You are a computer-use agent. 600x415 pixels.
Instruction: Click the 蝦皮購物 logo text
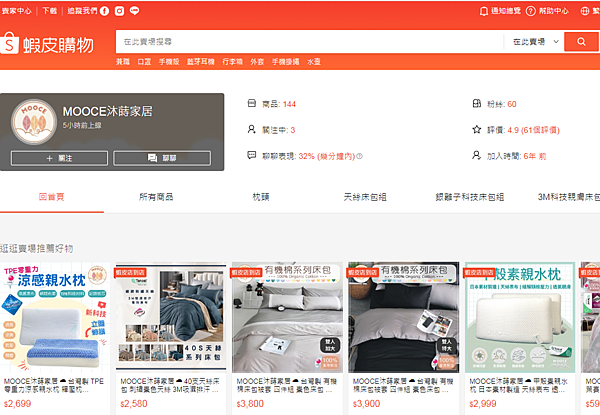point(59,45)
